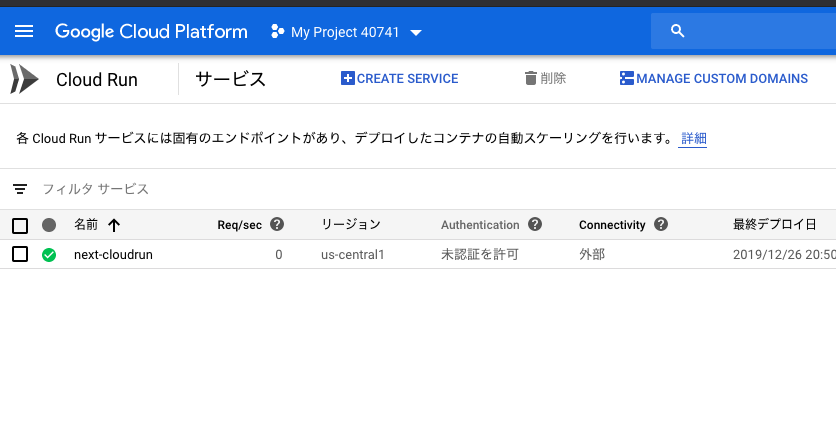Sort by name using the arrow
The image size is (836, 445).
[x=114, y=225]
